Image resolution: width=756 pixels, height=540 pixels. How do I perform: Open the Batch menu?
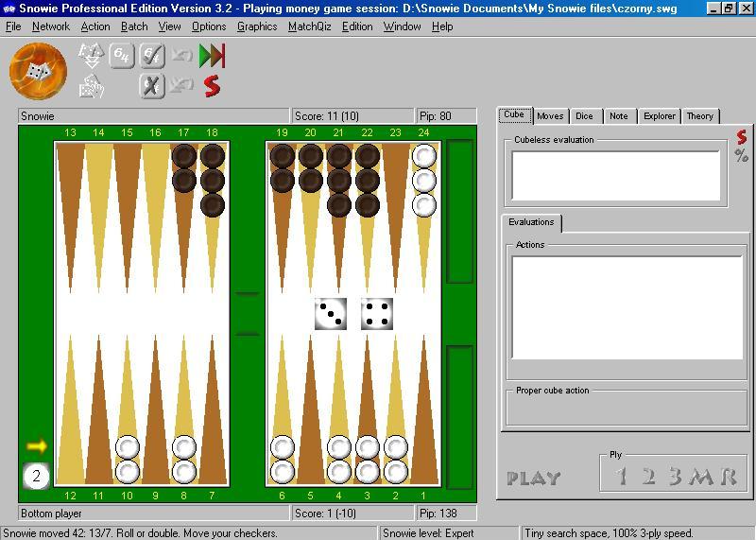134,26
